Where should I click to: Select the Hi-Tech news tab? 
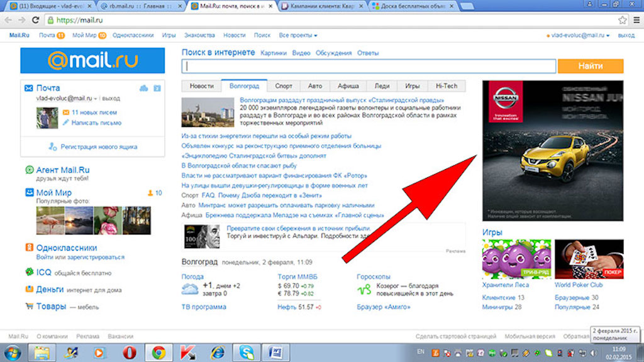(x=446, y=85)
